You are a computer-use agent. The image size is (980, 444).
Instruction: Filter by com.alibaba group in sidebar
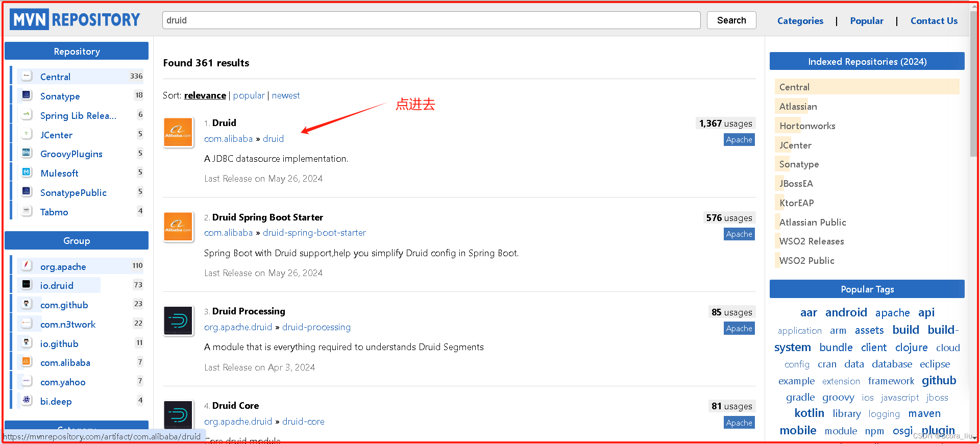(x=65, y=363)
